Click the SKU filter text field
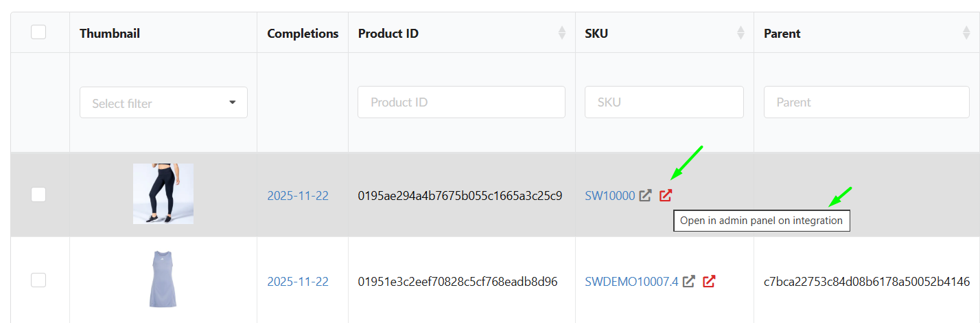Viewport: 980px width, 323px height. pyautogui.click(x=664, y=102)
